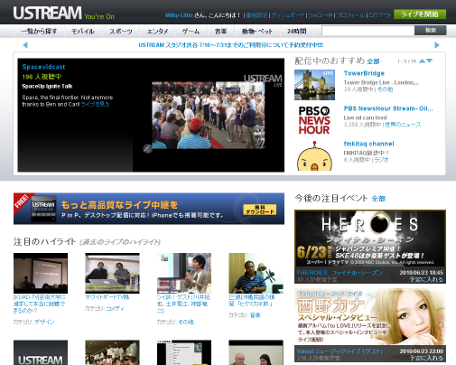Viewport: 456px width, 365px height.
Task: Select the モバイル navigation tab
Action: (x=83, y=31)
